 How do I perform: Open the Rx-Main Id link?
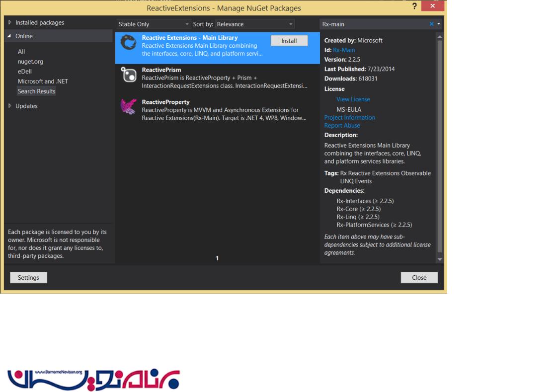tap(344, 50)
